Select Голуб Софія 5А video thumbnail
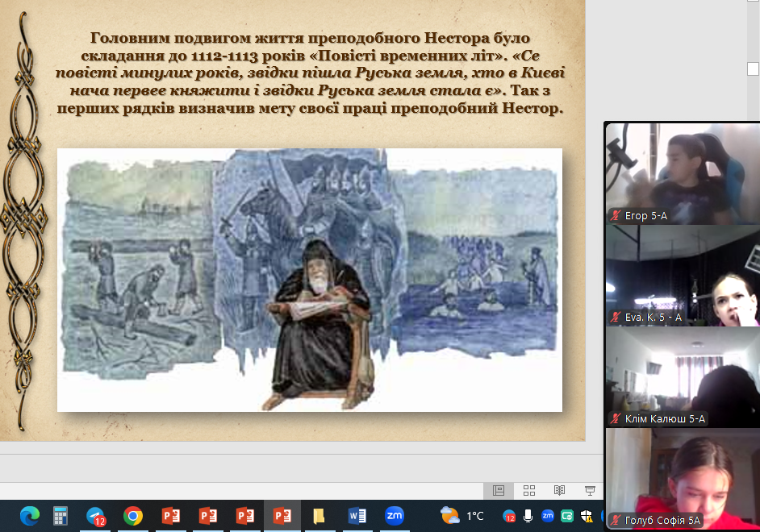Screen dimensions: 760x532 point(683,480)
